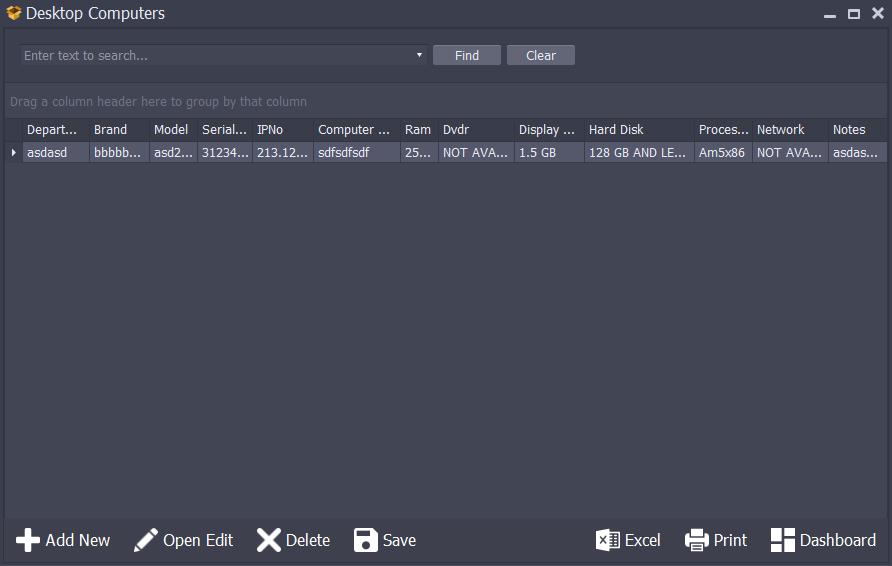Sort by the Model column header
The image size is (892, 566).
[x=174, y=130]
